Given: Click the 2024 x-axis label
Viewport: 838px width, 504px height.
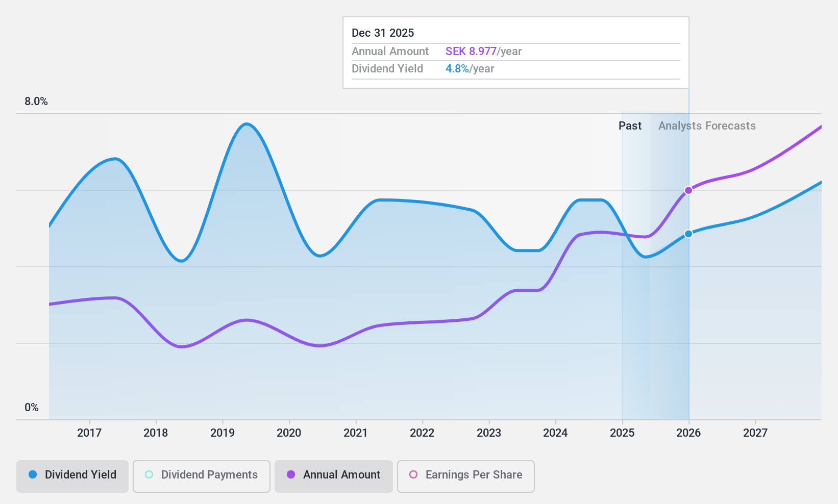Looking at the screenshot, I should [x=555, y=433].
